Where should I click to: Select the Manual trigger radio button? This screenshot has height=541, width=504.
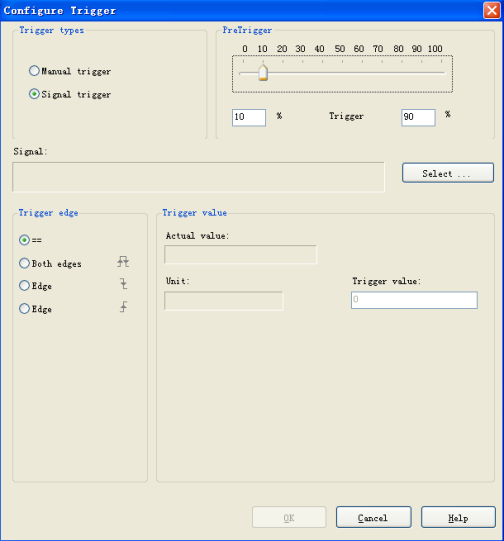tap(34, 71)
